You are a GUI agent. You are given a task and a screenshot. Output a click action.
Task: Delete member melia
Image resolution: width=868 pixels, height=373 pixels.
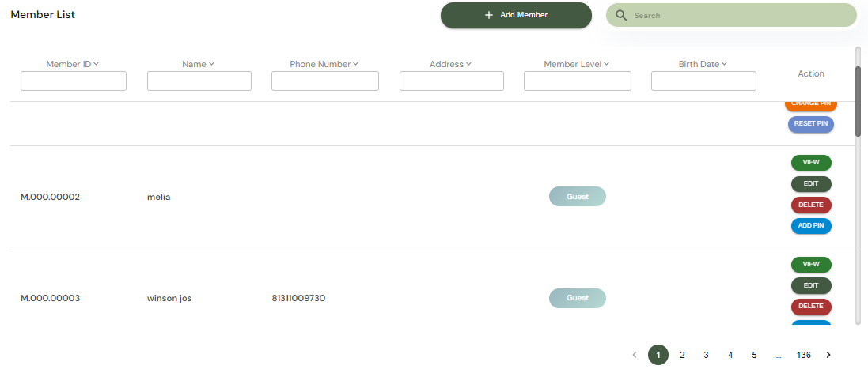pos(811,205)
